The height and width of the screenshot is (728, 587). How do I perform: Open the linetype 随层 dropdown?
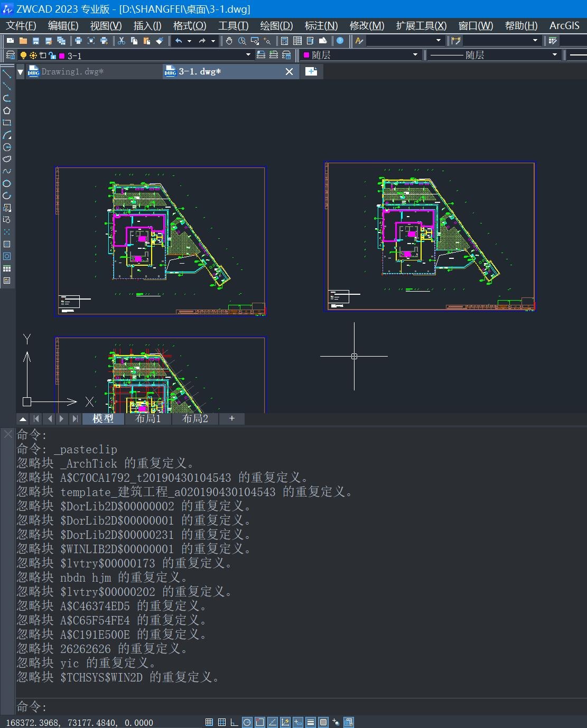pyautogui.click(x=555, y=55)
